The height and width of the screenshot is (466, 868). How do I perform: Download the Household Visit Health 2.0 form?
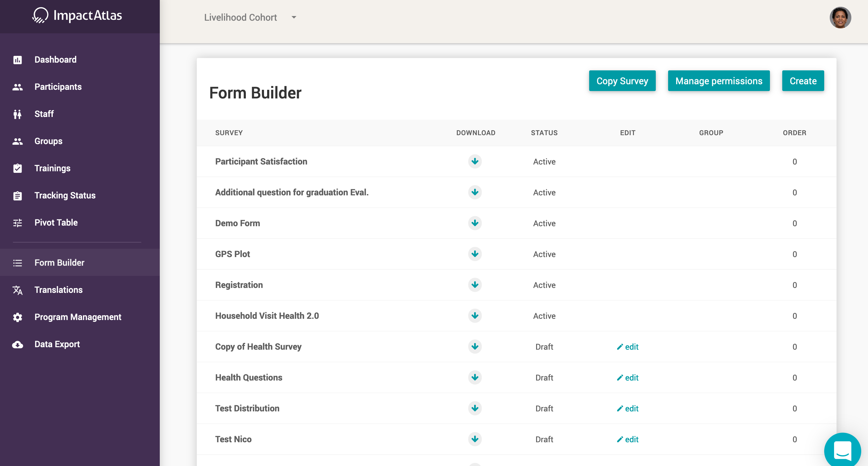click(x=475, y=316)
